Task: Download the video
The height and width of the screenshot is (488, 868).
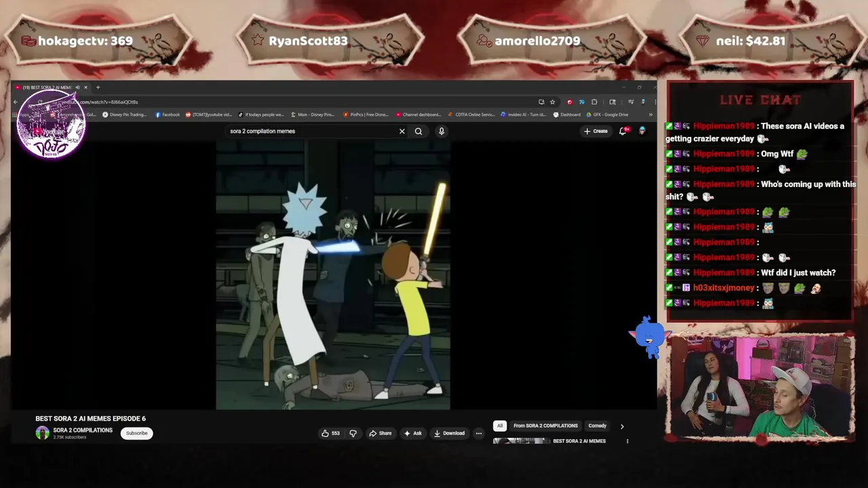Action: (x=450, y=433)
